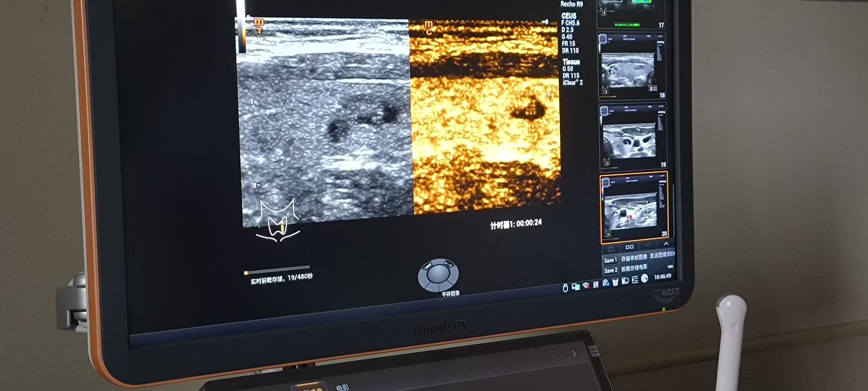This screenshot has height=391, width=868.
Task: Open the recycle bin icon
Action: click(615, 282)
